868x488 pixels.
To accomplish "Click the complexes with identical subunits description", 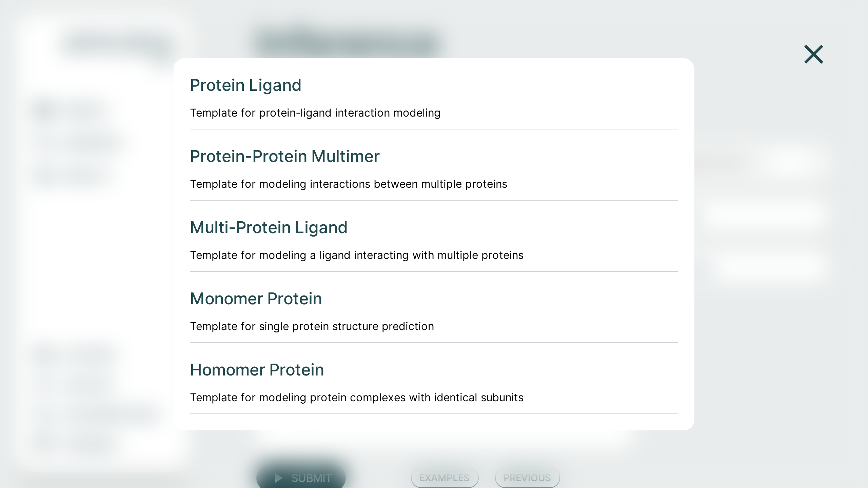I will click(x=357, y=398).
